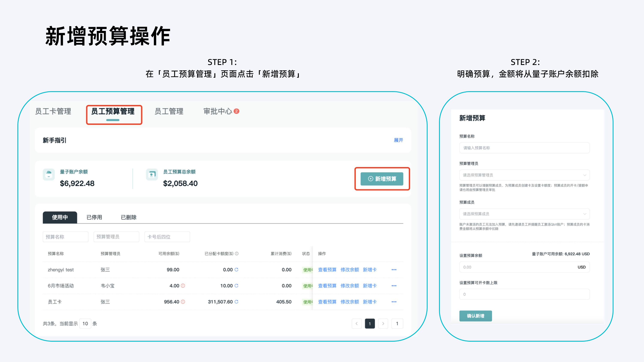Open more options for 员工卡 row
This screenshot has height=362, width=644.
394,302
